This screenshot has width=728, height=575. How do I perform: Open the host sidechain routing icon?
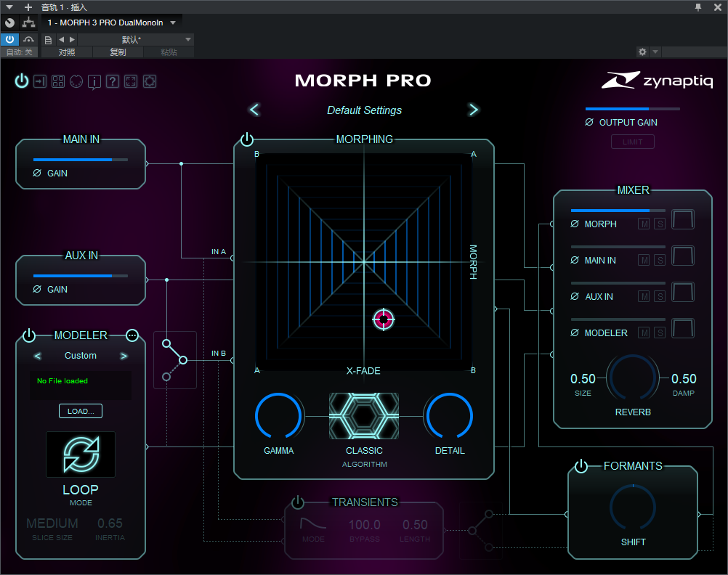(x=29, y=23)
